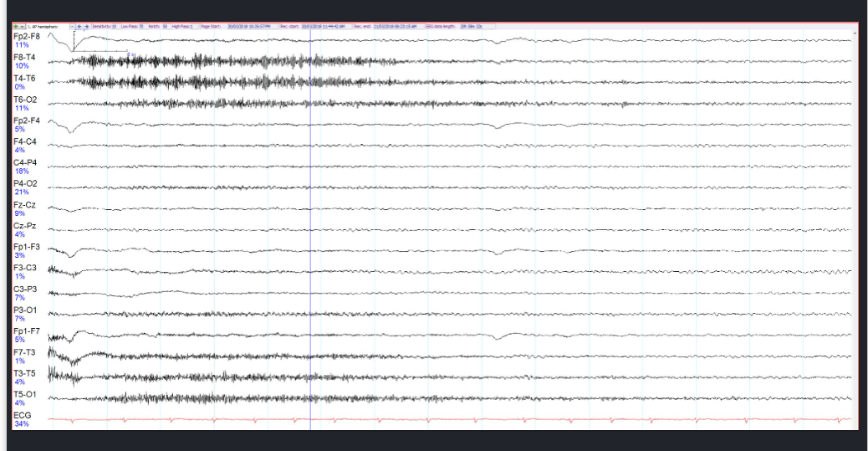The height and width of the screenshot is (451, 868).
Task: Select the Fp2-F8 channel label
Action: pos(27,37)
